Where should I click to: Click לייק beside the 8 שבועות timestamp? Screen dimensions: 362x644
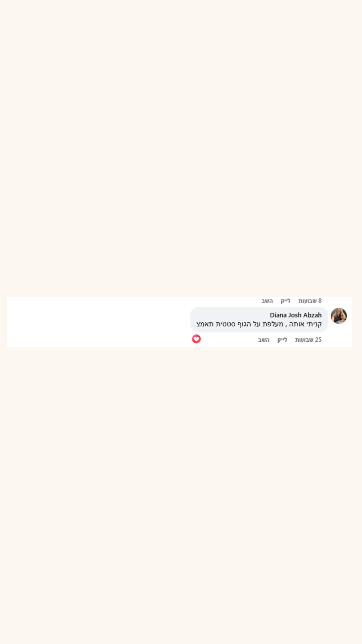[286, 301]
